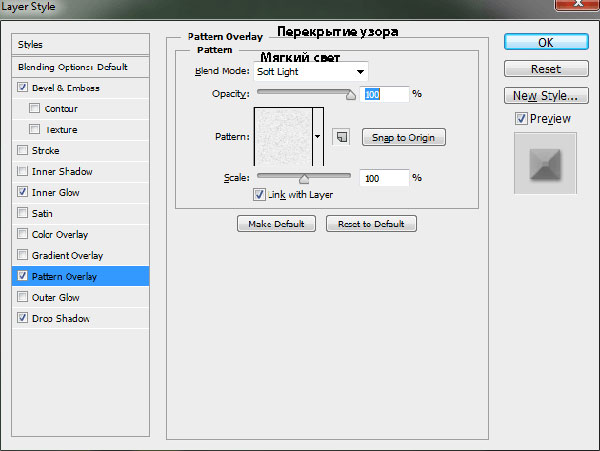The height and width of the screenshot is (451, 600).
Task: Toggle the Link with Layer checkbox
Action: coord(259,194)
